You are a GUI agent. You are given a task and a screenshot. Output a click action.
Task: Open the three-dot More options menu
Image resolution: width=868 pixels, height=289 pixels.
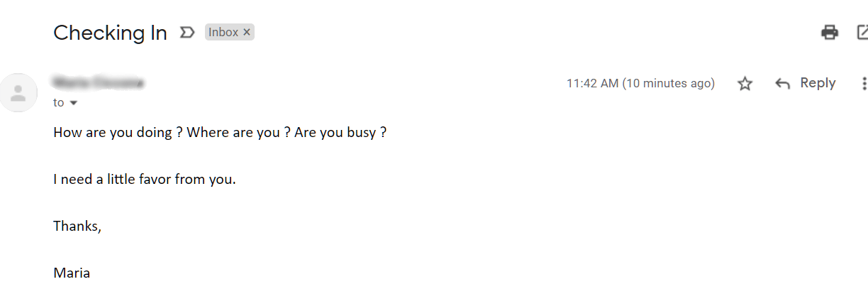coord(864,84)
